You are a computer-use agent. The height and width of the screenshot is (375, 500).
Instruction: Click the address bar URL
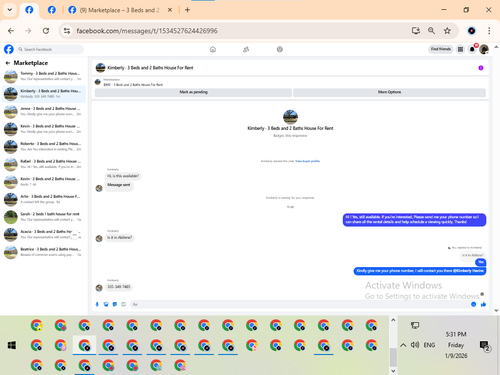click(x=147, y=31)
